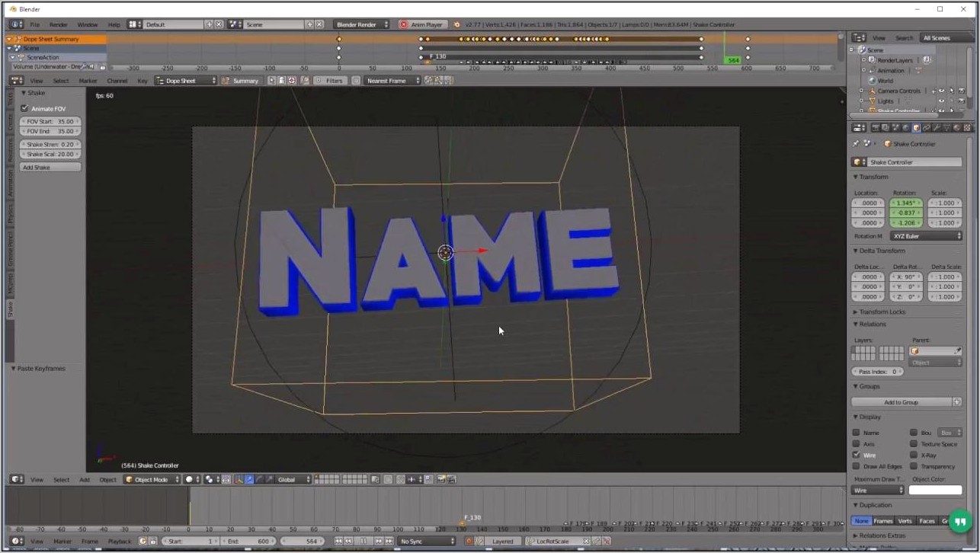The image size is (980, 553).
Task: Click the help chat bubble icon
Action: [x=959, y=523]
